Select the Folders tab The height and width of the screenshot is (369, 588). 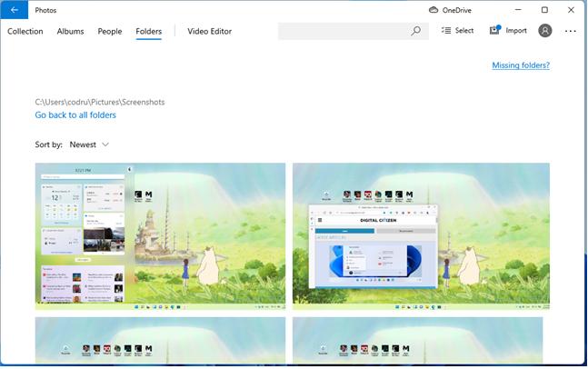[148, 31]
